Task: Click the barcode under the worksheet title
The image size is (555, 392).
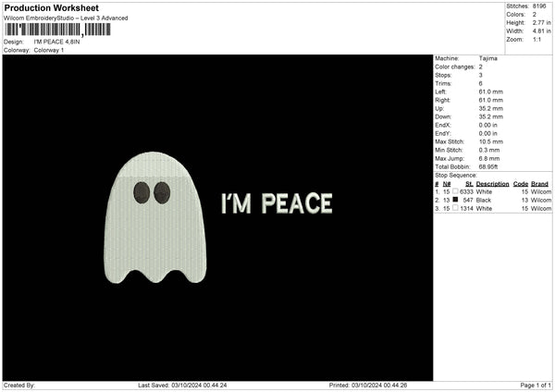Action: (57, 30)
